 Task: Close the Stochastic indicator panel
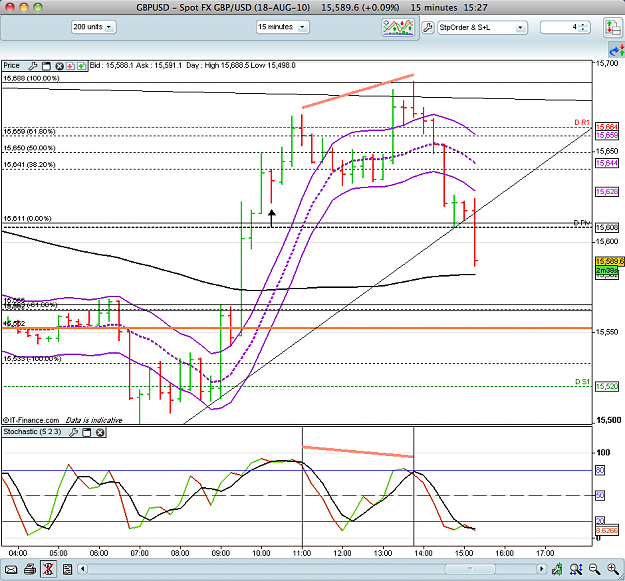[100, 432]
